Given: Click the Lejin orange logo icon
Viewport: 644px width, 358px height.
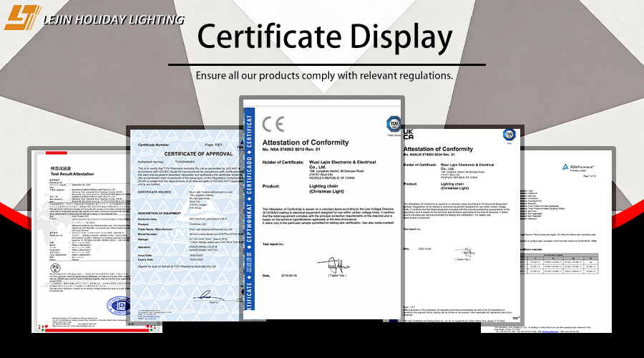Looking at the screenshot, I should click(22, 18).
